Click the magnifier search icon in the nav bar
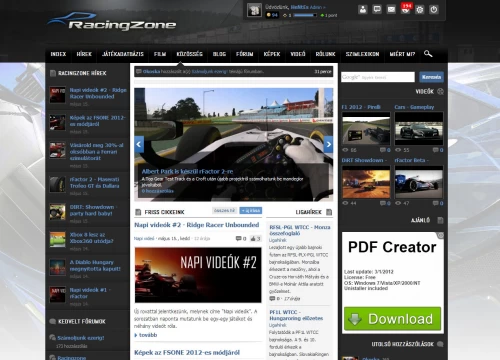The width and height of the screenshot is (500, 360). click(x=428, y=54)
